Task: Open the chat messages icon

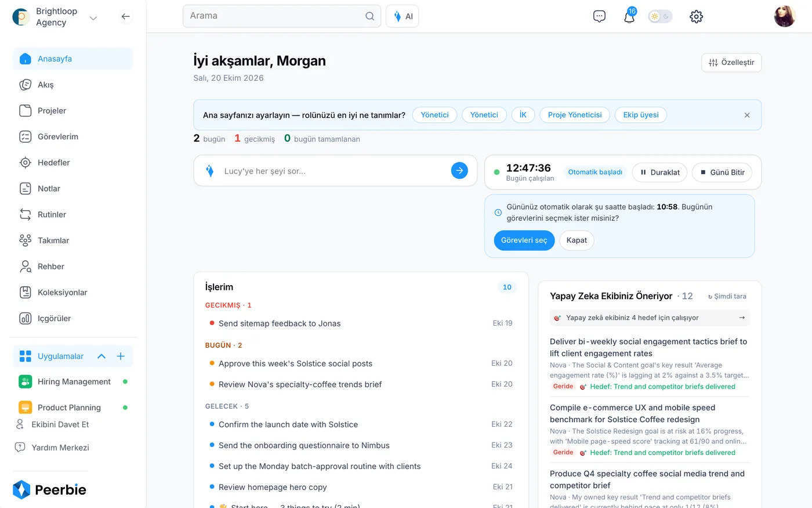Action: [599, 16]
